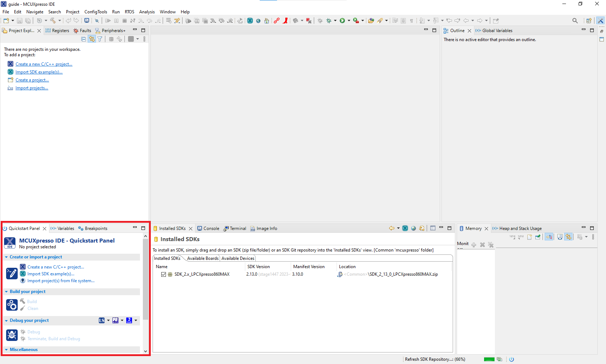The image size is (606, 364).
Task: Click the Build gear icon in Quickstart Panel
Action: click(x=12, y=305)
